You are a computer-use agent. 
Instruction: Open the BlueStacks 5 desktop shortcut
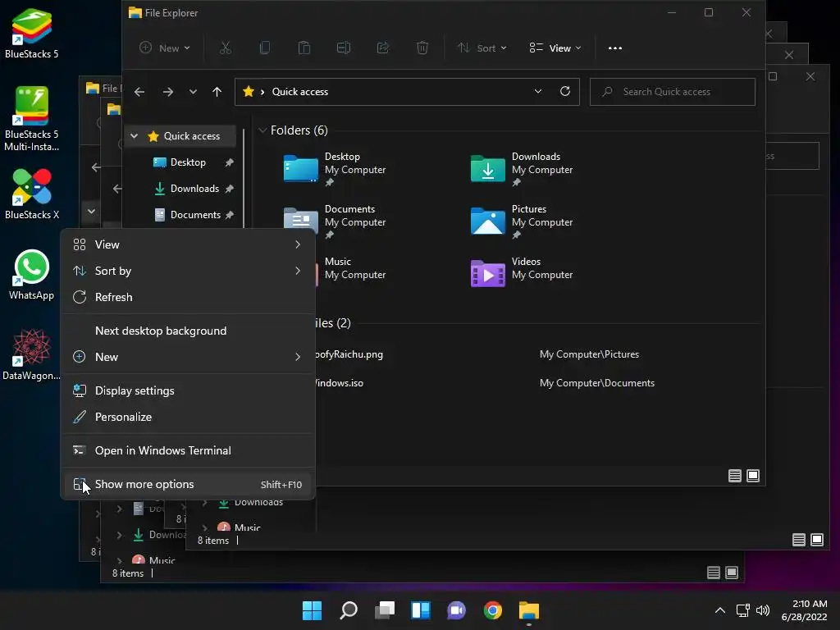(32, 33)
